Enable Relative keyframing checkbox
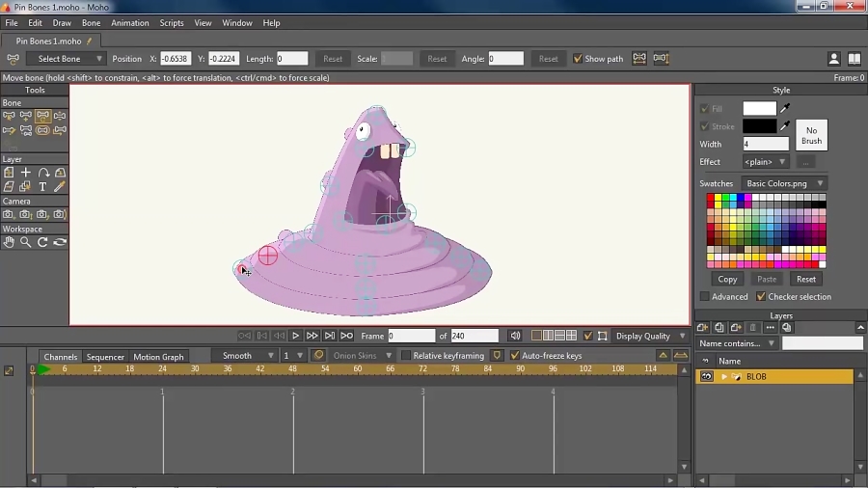 pos(406,356)
